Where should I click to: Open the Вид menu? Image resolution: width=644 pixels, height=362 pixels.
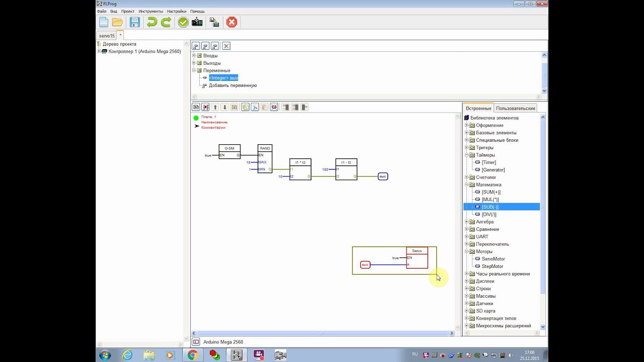[x=114, y=11]
